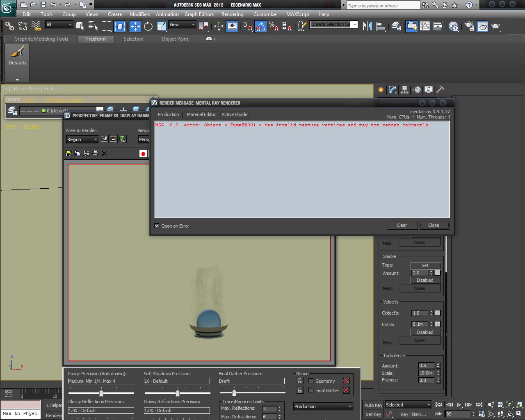Click the Use Pivot Point Center icon

click(203, 26)
